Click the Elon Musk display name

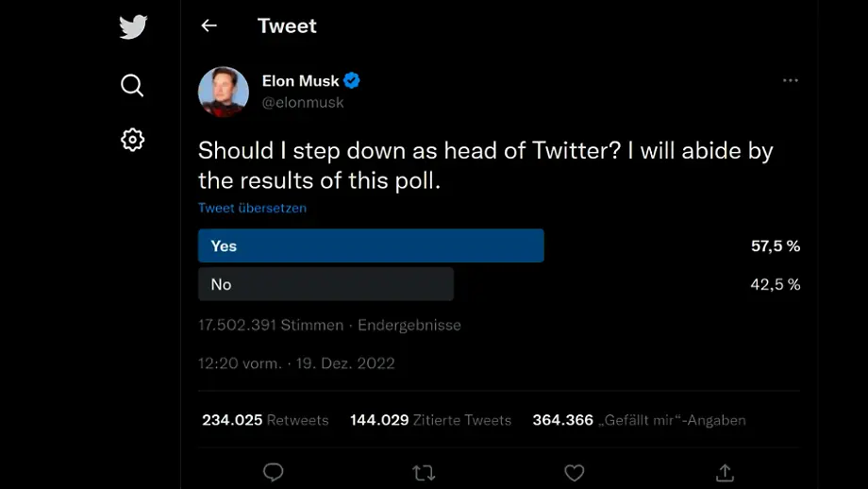click(x=300, y=81)
